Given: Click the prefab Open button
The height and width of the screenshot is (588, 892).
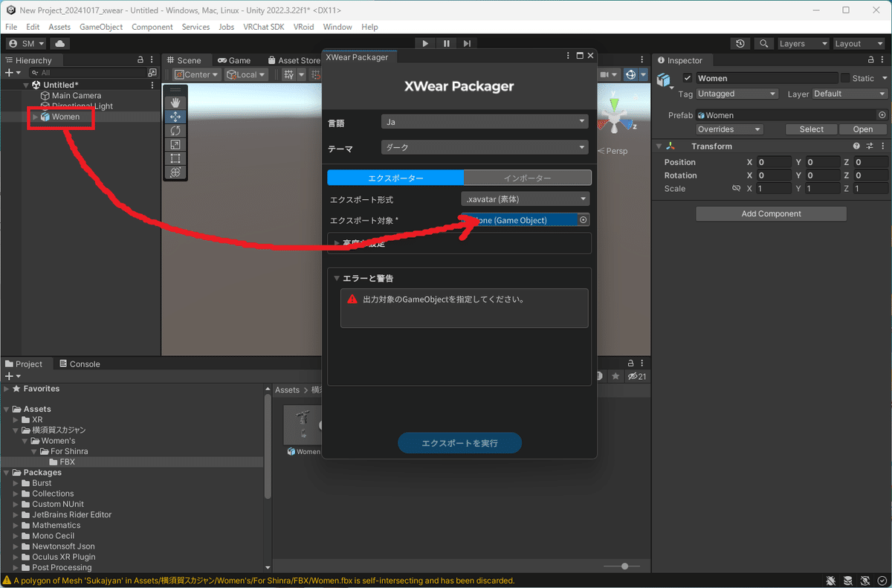Looking at the screenshot, I should click(863, 129).
